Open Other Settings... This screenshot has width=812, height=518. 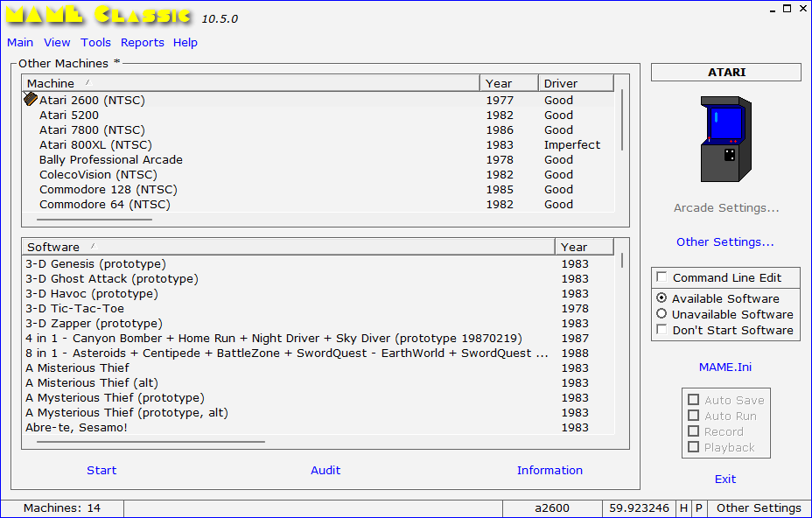724,241
